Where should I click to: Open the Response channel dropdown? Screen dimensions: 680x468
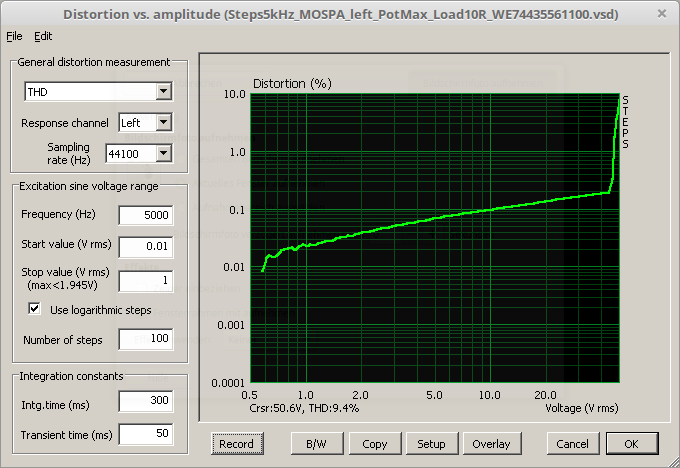[163, 123]
